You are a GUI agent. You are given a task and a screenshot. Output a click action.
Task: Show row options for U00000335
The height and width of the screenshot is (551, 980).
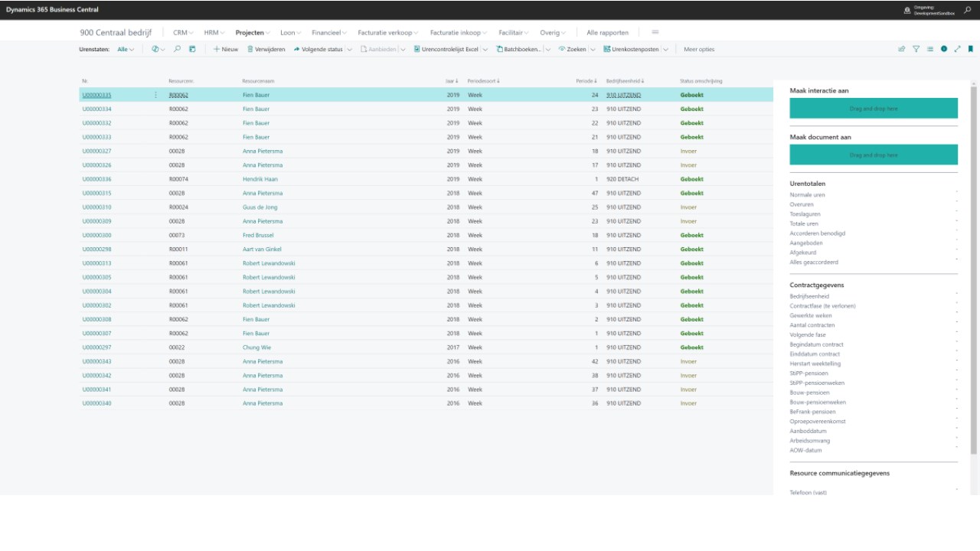point(156,95)
